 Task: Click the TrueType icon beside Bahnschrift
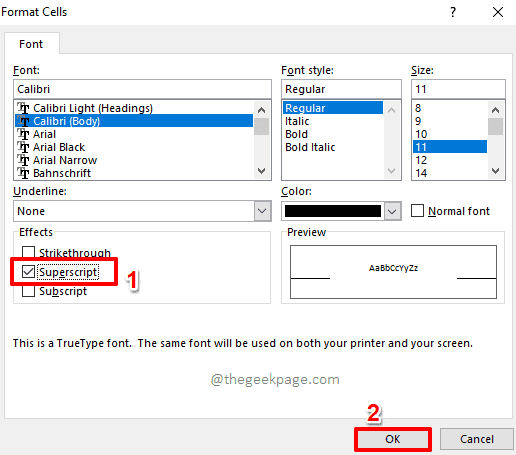point(23,173)
